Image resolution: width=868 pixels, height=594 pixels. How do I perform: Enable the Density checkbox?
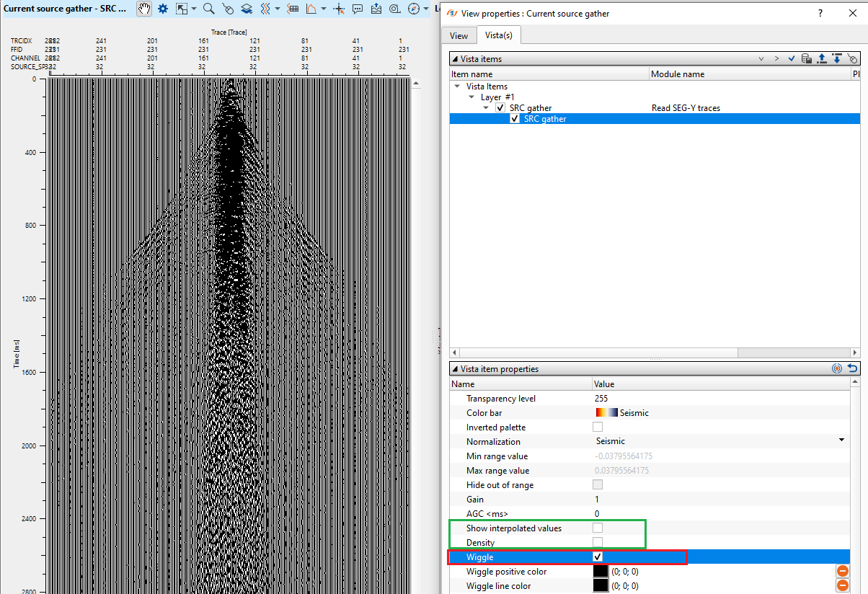tap(597, 542)
